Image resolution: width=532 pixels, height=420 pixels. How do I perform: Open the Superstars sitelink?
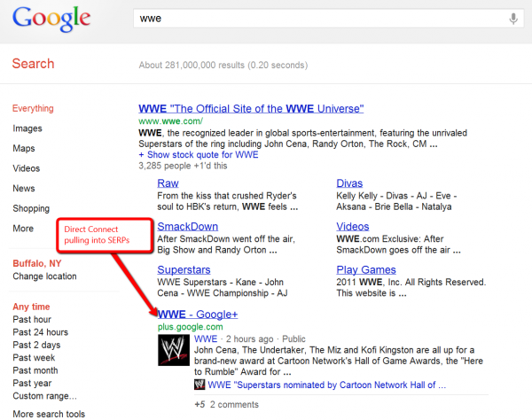pyautogui.click(x=184, y=270)
